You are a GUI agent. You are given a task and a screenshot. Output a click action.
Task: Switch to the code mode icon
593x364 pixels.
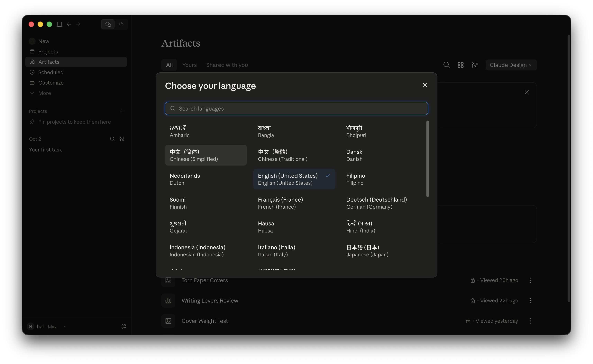pos(121,24)
